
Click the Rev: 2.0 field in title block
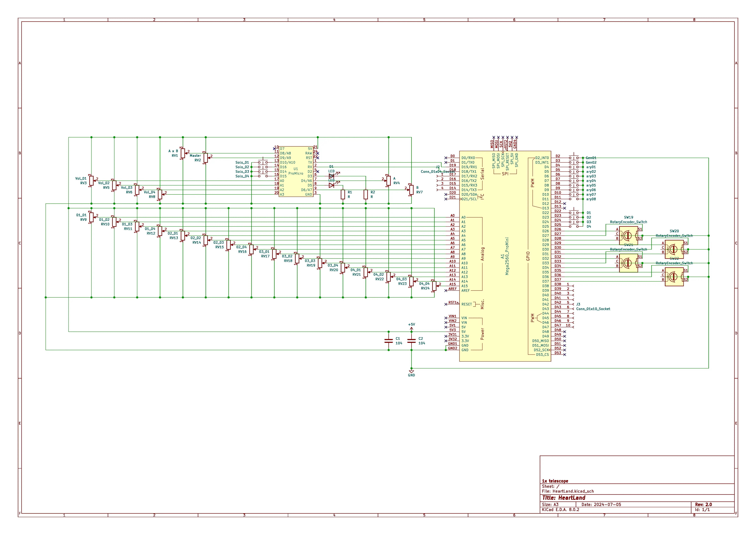703,504
